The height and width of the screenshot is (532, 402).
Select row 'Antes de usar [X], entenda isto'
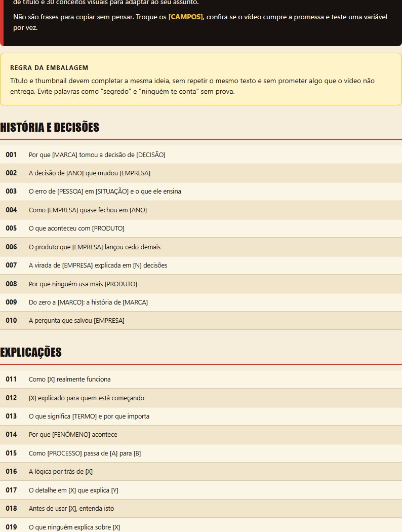[201, 509]
